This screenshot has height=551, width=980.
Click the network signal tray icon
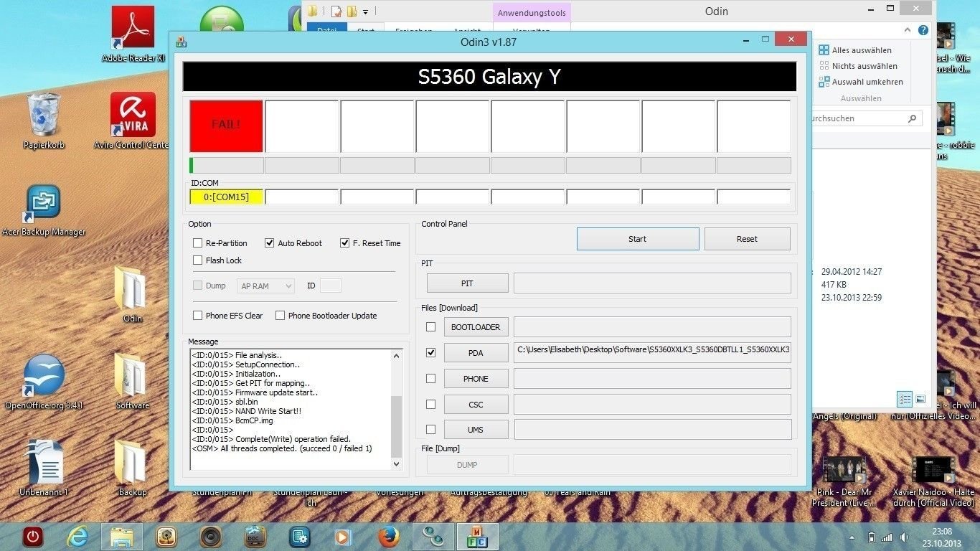tap(887, 537)
